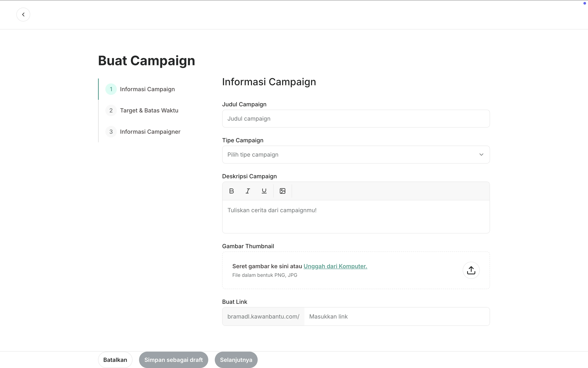This screenshot has height=368, width=588.
Task: Click the back arrow button
Action: click(23, 15)
